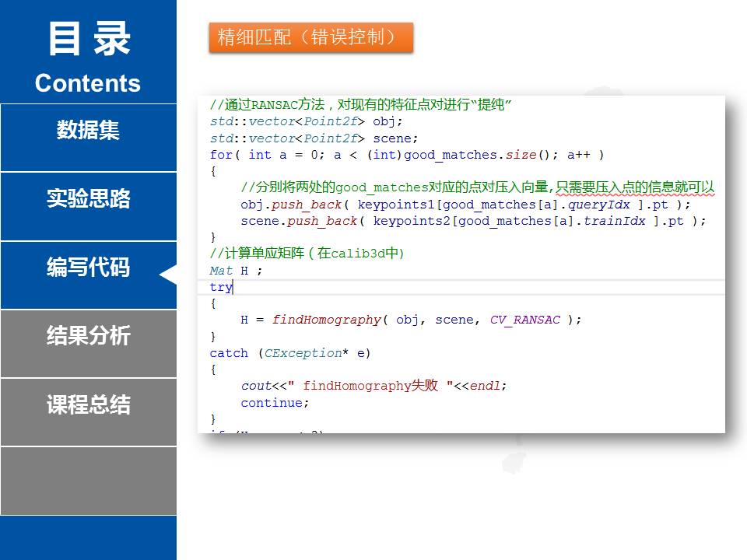Click the 'continue;' statement

click(275, 403)
